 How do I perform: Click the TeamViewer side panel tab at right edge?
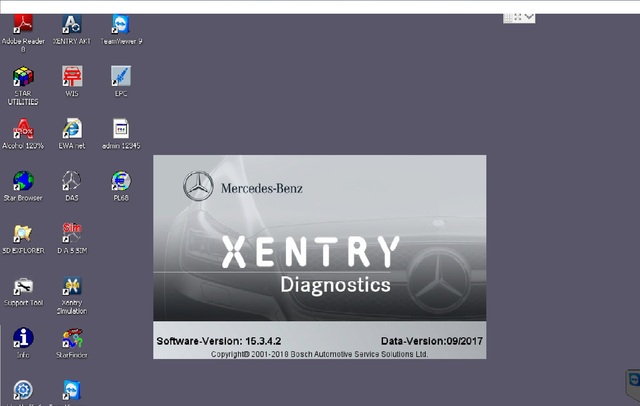tap(633, 384)
